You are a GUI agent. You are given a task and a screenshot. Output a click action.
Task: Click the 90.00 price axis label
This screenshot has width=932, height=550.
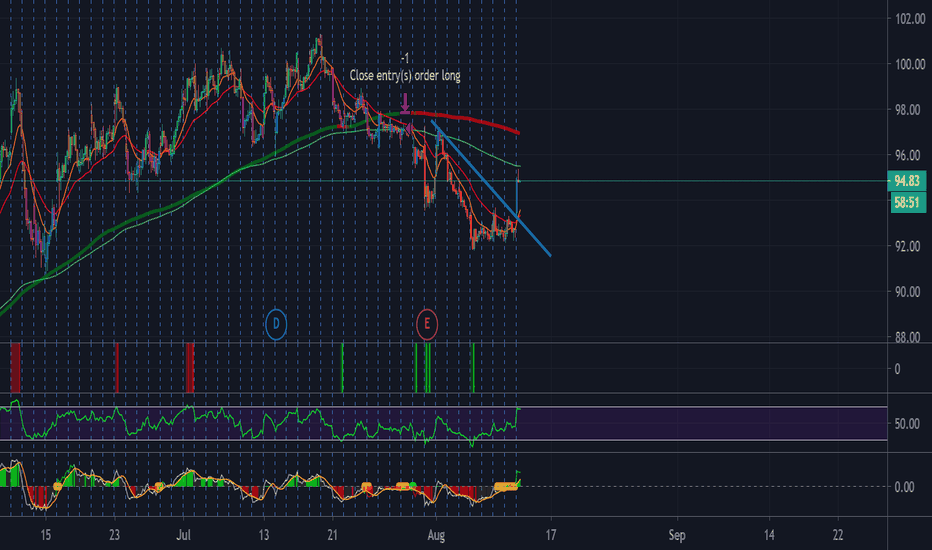908,292
